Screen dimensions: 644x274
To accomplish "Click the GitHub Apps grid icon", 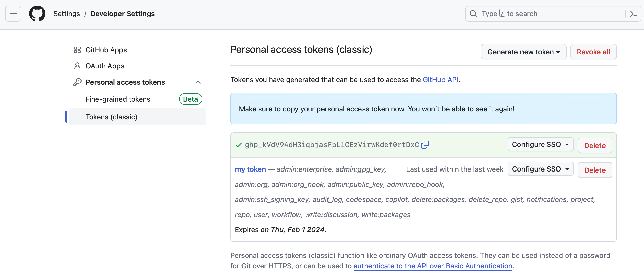I will (77, 50).
